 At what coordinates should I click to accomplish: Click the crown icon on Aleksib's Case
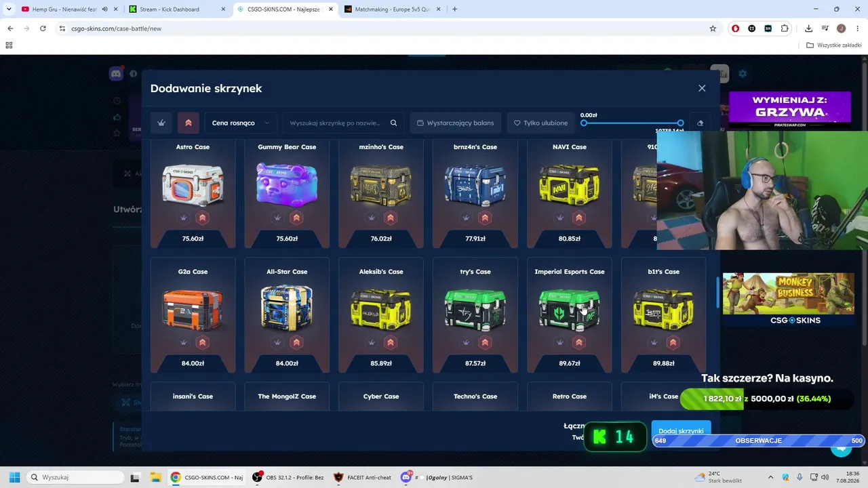[372, 342]
